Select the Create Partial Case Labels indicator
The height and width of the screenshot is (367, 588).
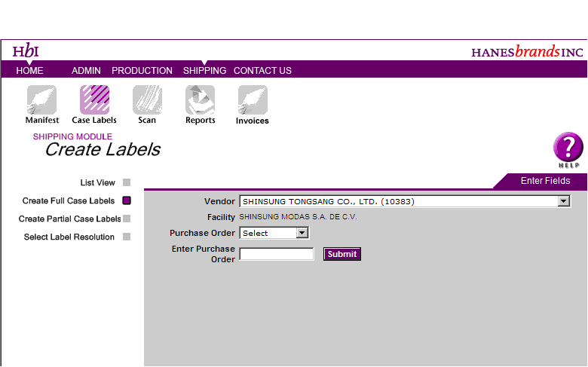click(127, 219)
